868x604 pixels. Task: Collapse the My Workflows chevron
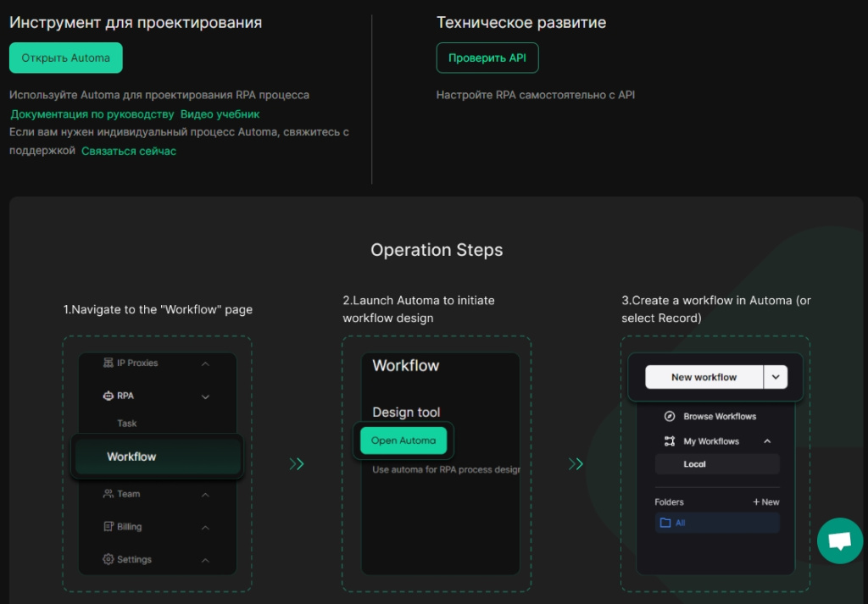click(x=767, y=441)
